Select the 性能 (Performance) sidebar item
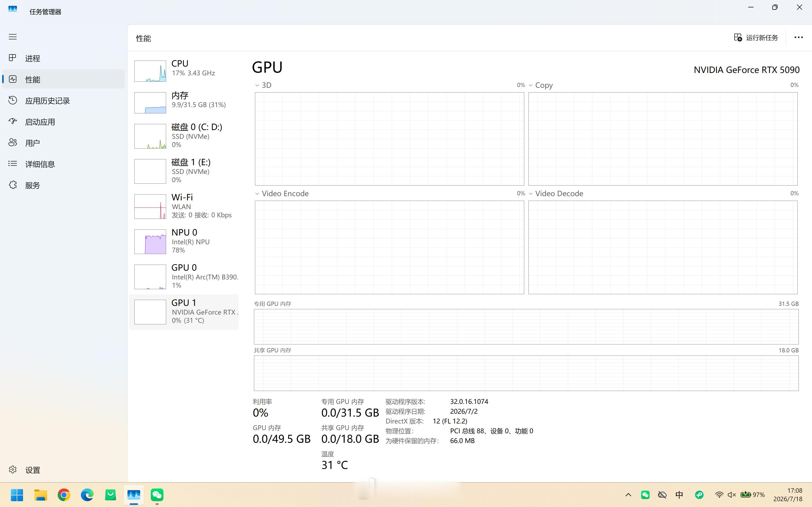The height and width of the screenshot is (507, 812). point(63,79)
